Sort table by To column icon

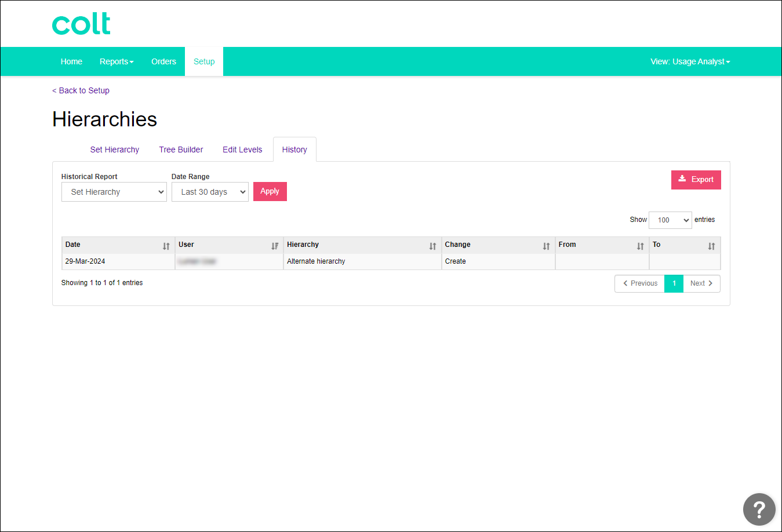[711, 246]
